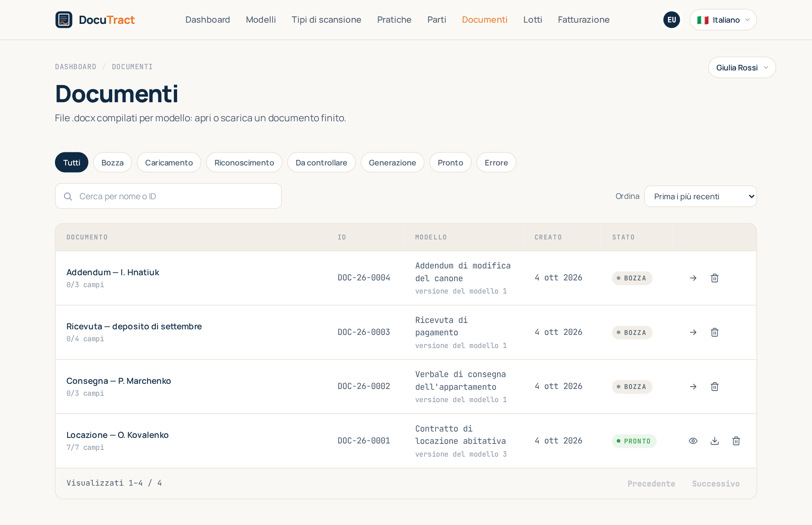Image resolution: width=812 pixels, height=525 pixels.
Task: Open document Addendum — I. Hnatiuk title
Action: tap(113, 272)
